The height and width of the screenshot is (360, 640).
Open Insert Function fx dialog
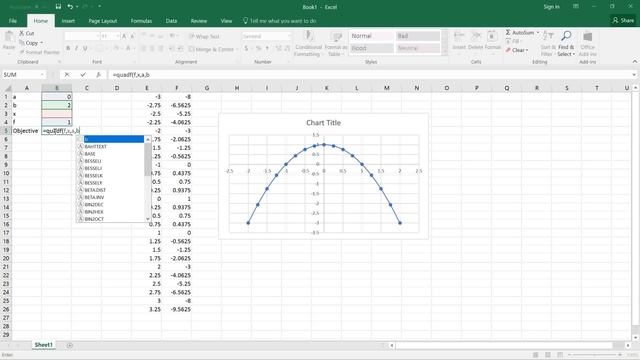(x=98, y=75)
